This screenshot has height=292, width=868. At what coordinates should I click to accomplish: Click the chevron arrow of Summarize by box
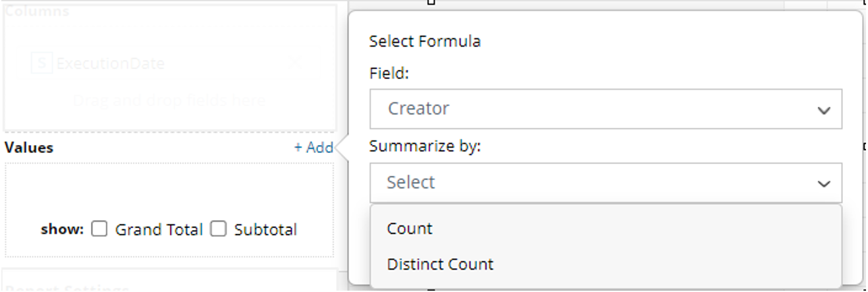point(823,184)
